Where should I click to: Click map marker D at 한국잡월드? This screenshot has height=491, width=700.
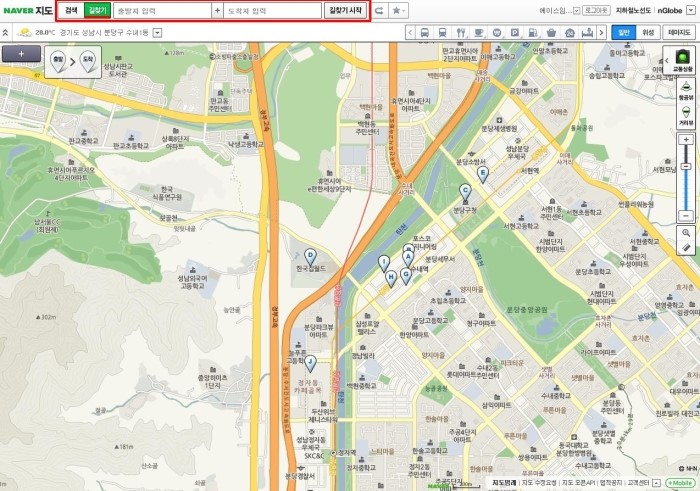pos(310,258)
